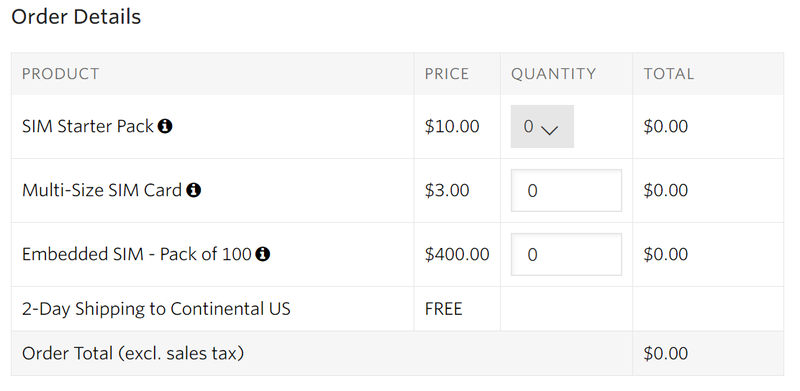The height and width of the screenshot is (391, 800).
Task: Click the QUANTITY column header
Action: point(554,74)
